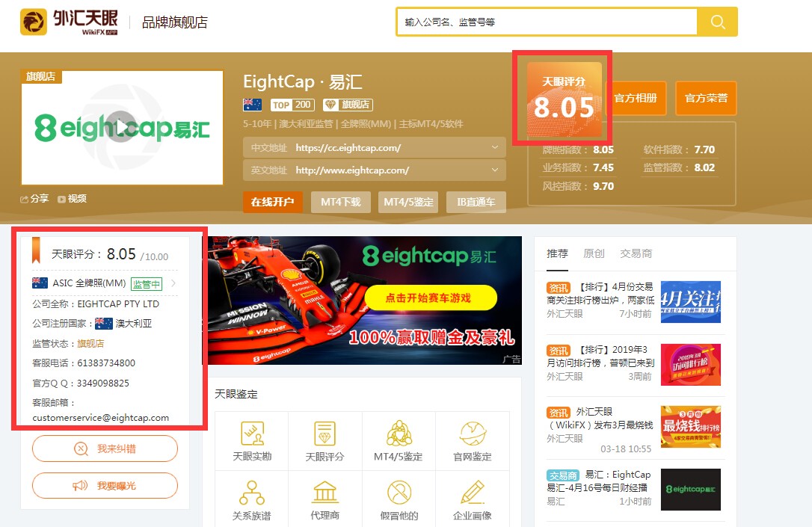Open the 访问排行榜 red thumbnail
The width and height of the screenshot is (812, 527).
point(691,365)
